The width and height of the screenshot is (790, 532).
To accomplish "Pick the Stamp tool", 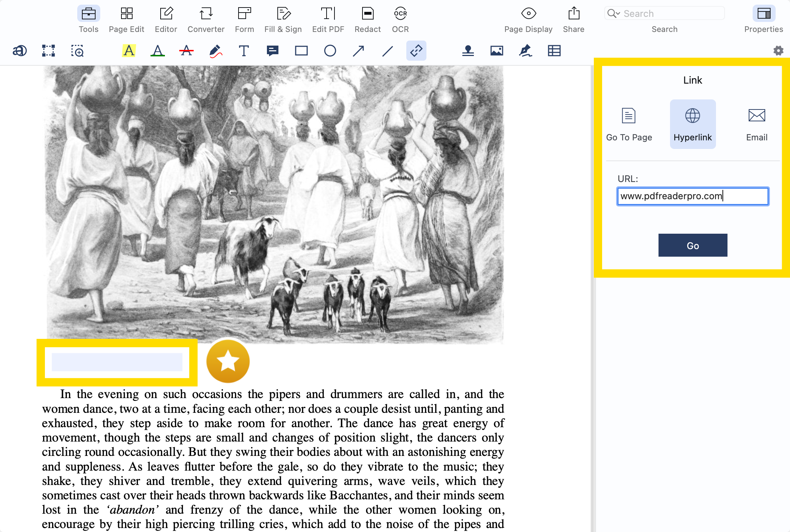I will 468,51.
